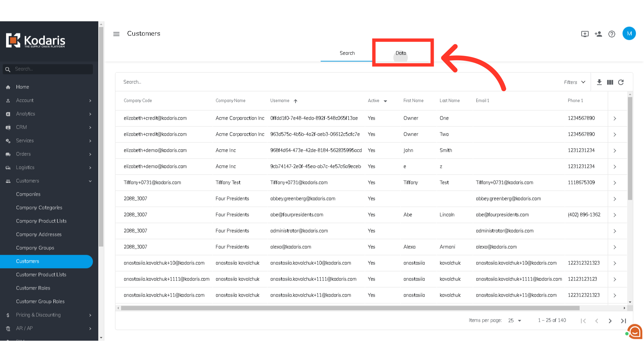The width and height of the screenshot is (644, 362).
Task: Open the items per page dropdown
Action: (x=515, y=320)
